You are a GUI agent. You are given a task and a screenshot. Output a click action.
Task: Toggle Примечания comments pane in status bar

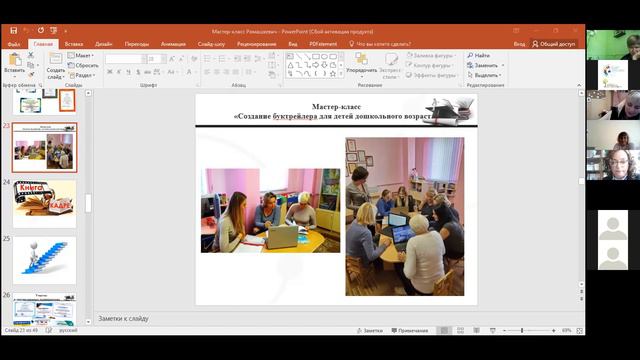tap(410, 331)
